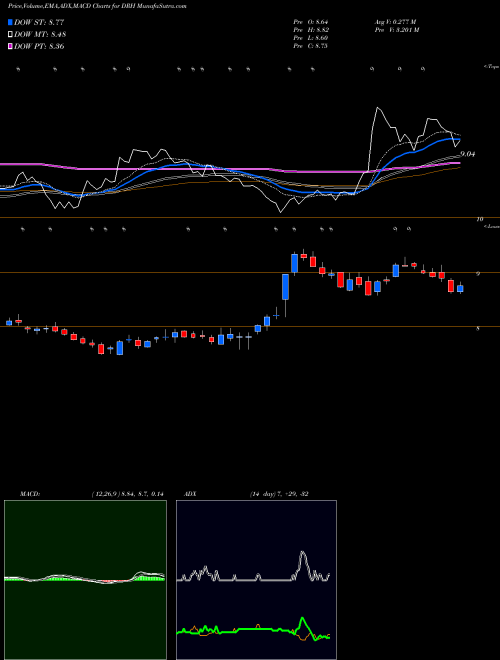Click the 'Pre C: 8.73' value
Image resolution: width=500 pixels, height=660 pixels.
[311, 46]
